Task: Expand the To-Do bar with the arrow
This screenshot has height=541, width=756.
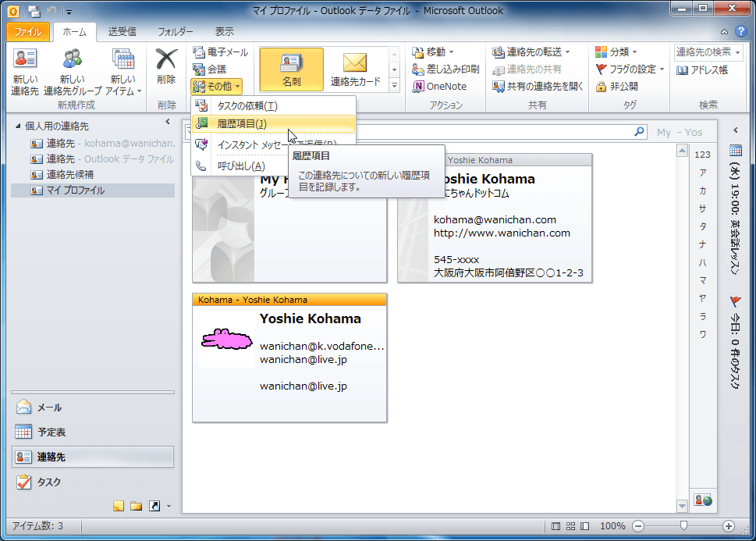Action: (735, 130)
